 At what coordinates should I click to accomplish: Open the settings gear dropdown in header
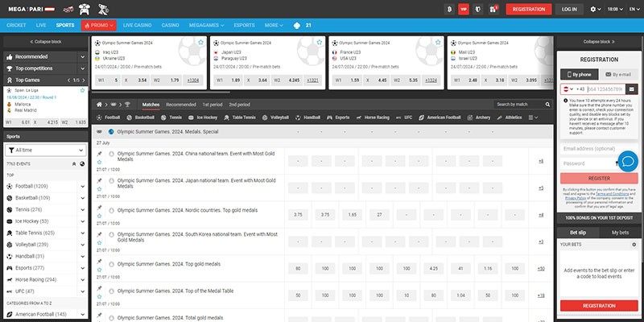coord(596,9)
